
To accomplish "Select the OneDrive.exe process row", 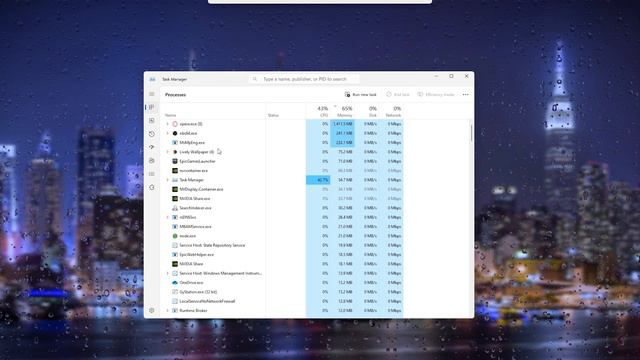I will coord(283,282).
